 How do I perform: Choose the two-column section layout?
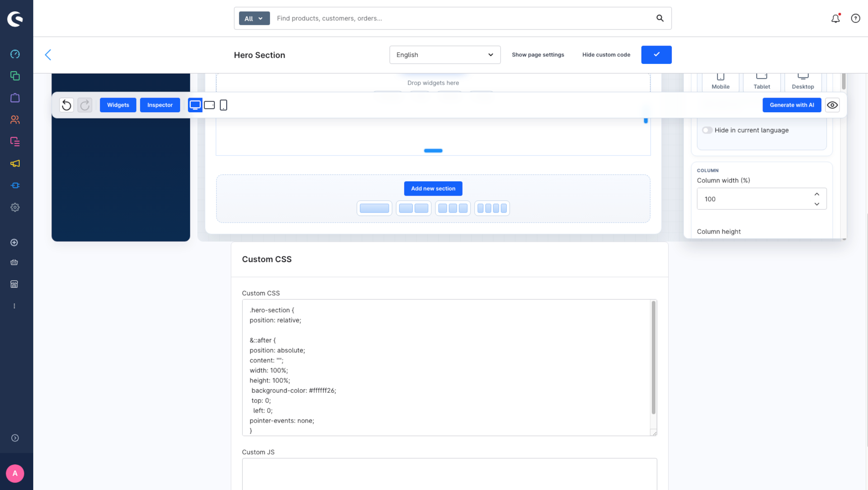tap(414, 208)
